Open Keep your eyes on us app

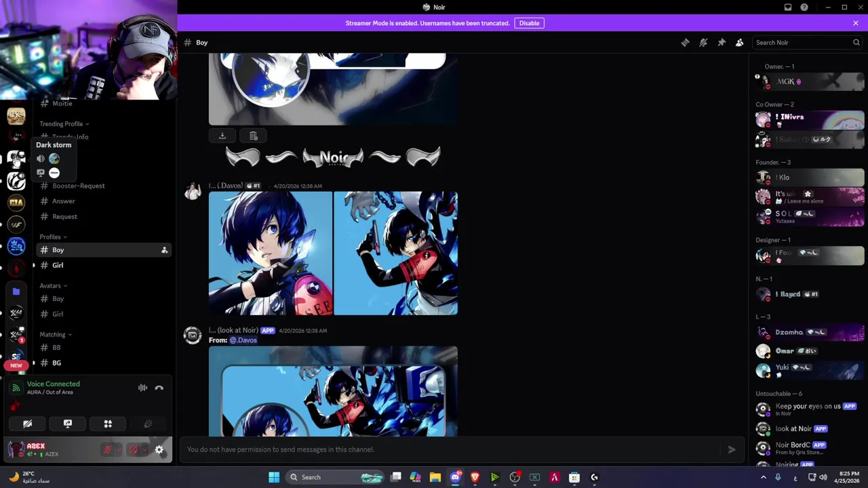coord(809,409)
